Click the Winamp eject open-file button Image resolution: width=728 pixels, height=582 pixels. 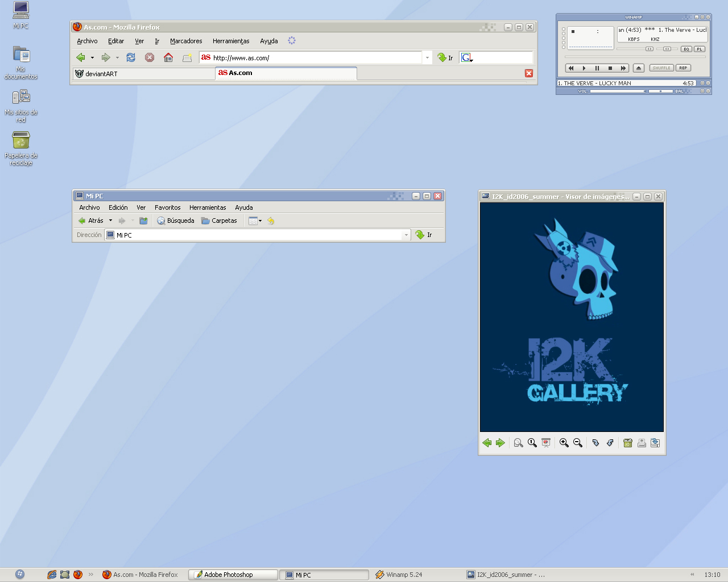[x=639, y=68]
